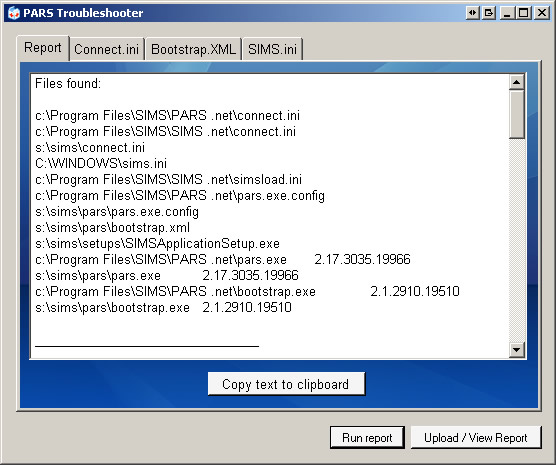This screenshot has width=556, height=465.
Task: Minimize the PARS Troubleshooter window
Action: pos(507,13)
